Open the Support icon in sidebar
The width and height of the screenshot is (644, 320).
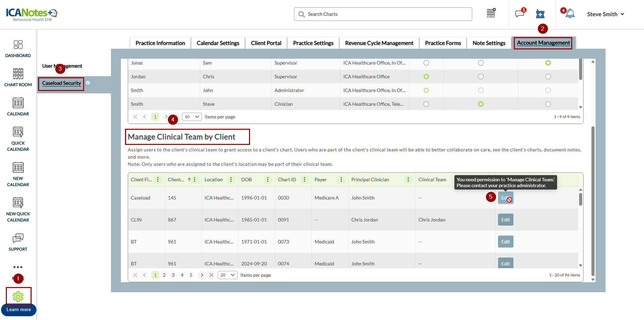18,242
